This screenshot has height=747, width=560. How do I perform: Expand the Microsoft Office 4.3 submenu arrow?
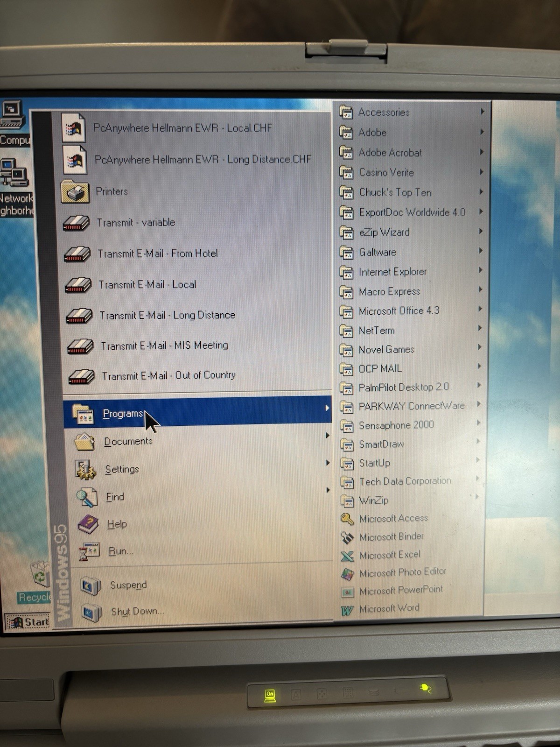(480, 309)
